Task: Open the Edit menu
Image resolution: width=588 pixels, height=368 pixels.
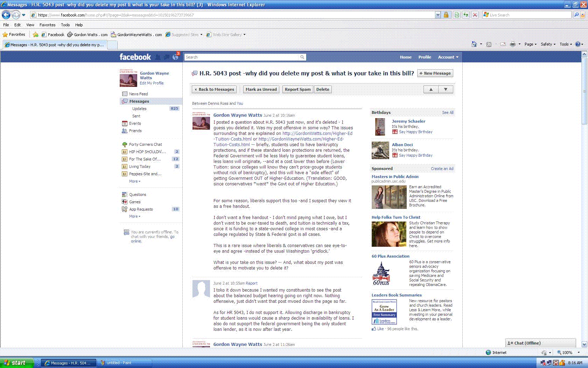Action: point(17,25)
